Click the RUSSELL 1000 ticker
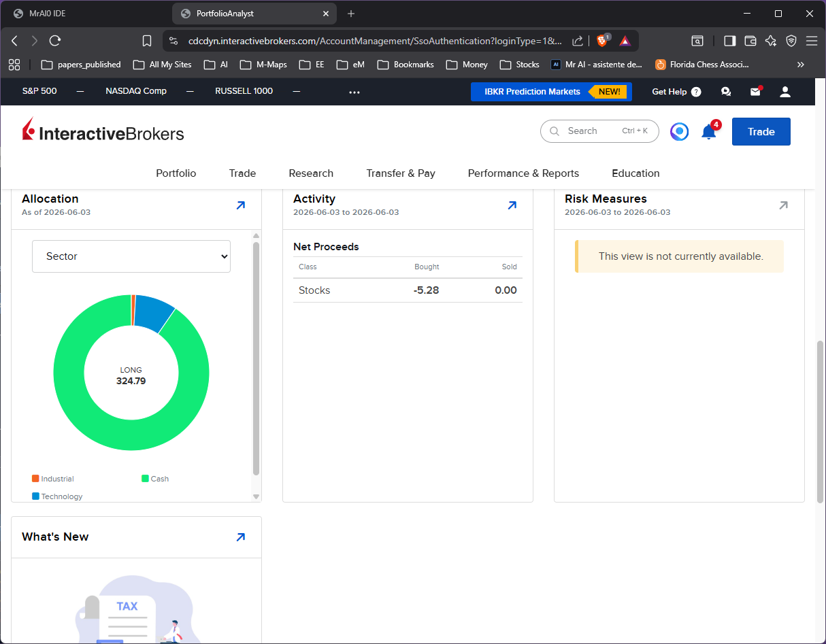826x644 pixels. tap(244, 91)
